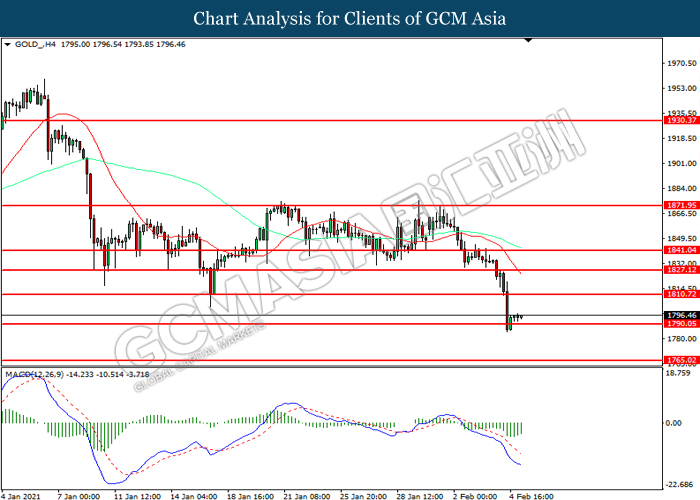Click the 18 Jan 16:00 time label
The width and height of the screenshot is (700, 500).
click(x=250, y=496)
